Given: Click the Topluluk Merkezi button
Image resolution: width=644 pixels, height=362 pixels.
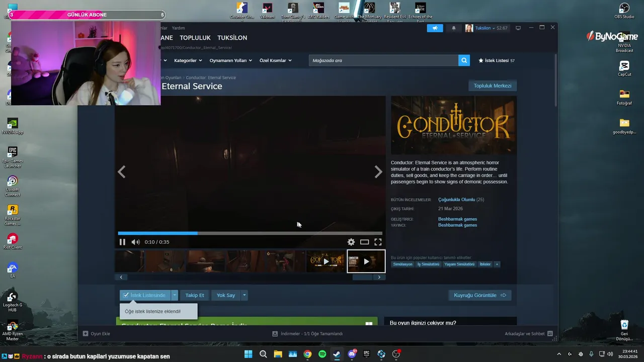Looking at the screenshot, I should 493,85.
